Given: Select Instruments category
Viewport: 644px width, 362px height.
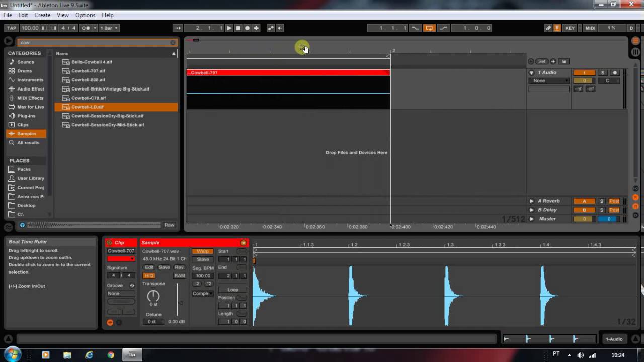Looking at the screenshot, I should click(30, 80).
